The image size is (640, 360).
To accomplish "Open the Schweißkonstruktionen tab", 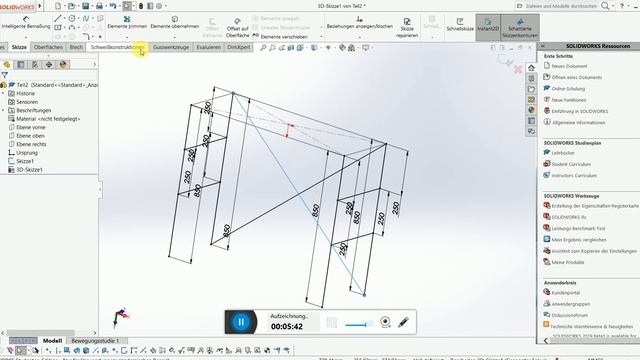I will [x=118, y=47].
